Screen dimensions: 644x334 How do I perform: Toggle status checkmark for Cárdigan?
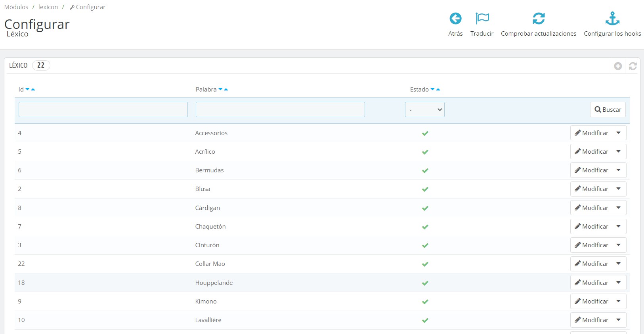click(x=425, y=208)
